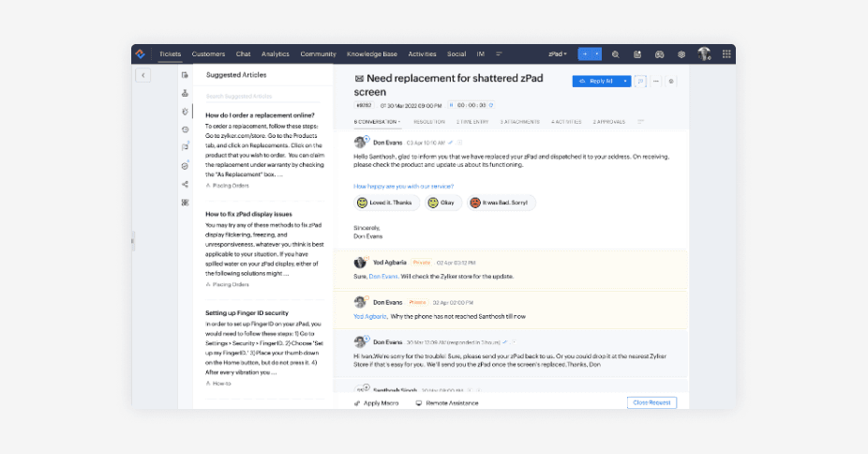Click the Zoho Desk logo icon
The height and width of the screenshot is (454, 868).
(140, 53)
